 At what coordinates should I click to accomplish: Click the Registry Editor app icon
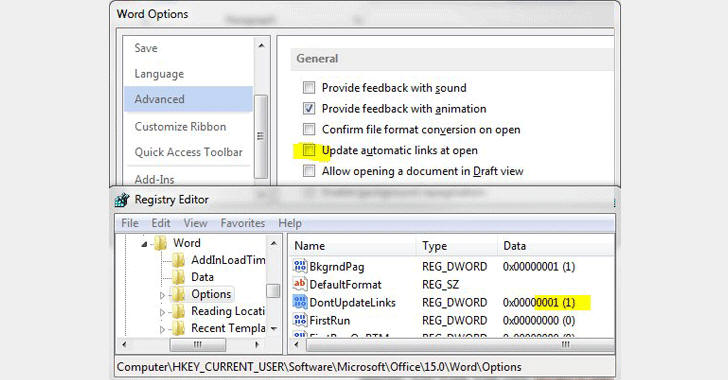[122, 200]
